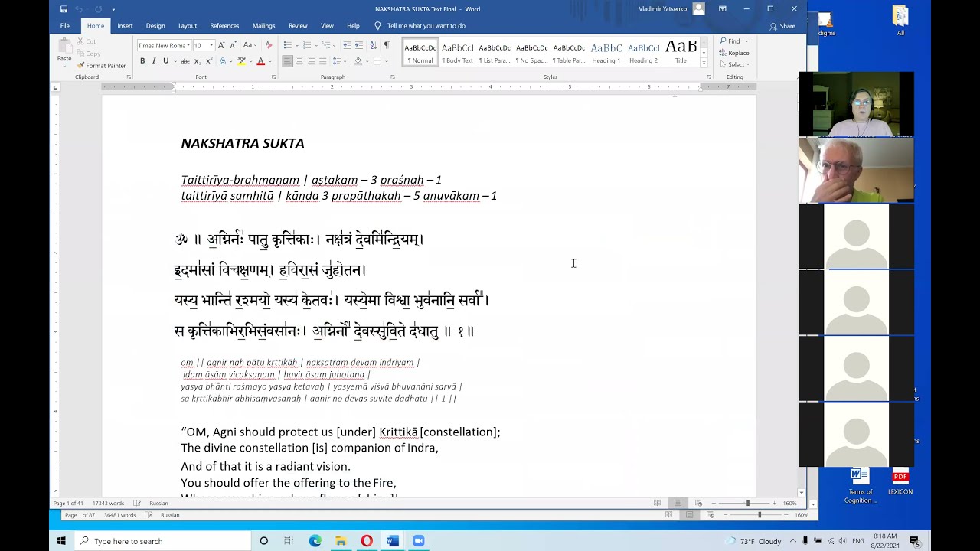Toggle Italic formatting

[x=154, y=61]
